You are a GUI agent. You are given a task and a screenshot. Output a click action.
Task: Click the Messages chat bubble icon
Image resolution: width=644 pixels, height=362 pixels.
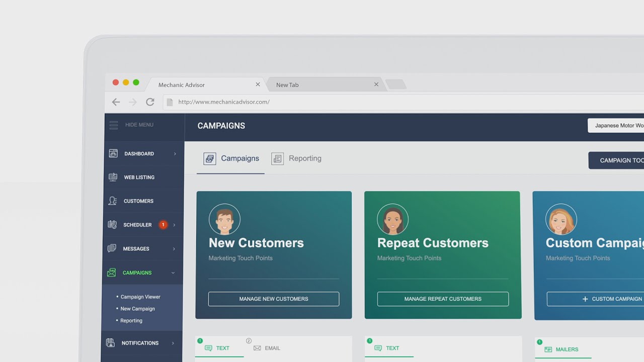coord(112,248)
